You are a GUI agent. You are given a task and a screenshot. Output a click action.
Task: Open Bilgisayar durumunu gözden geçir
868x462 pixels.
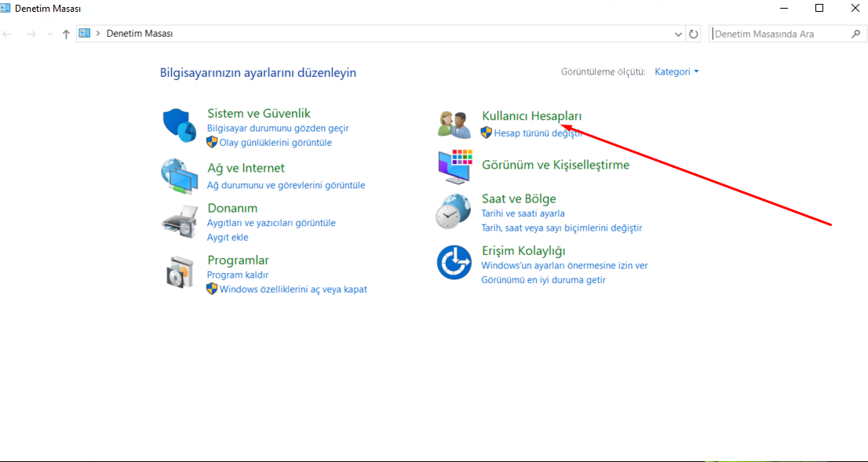(278, 128)
